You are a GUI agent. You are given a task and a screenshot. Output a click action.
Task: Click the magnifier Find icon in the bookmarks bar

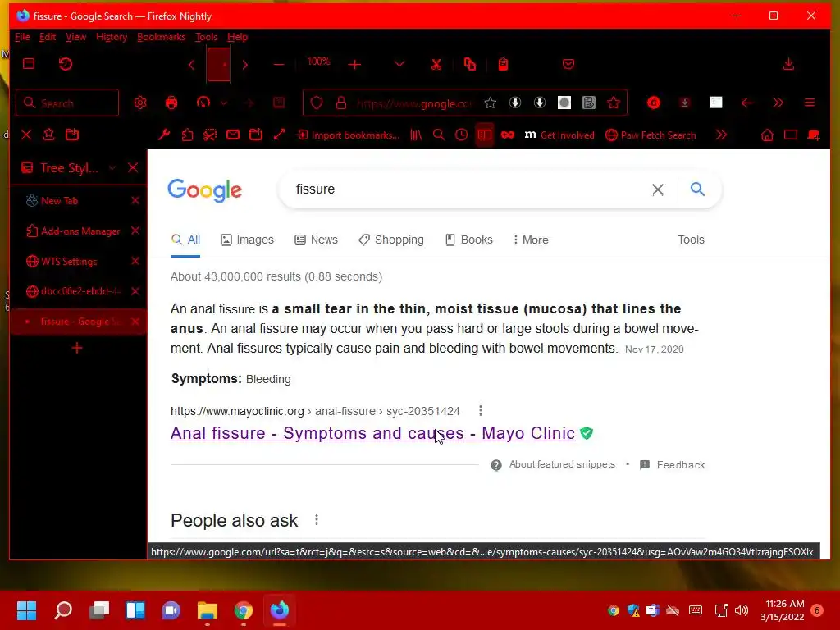439,135
